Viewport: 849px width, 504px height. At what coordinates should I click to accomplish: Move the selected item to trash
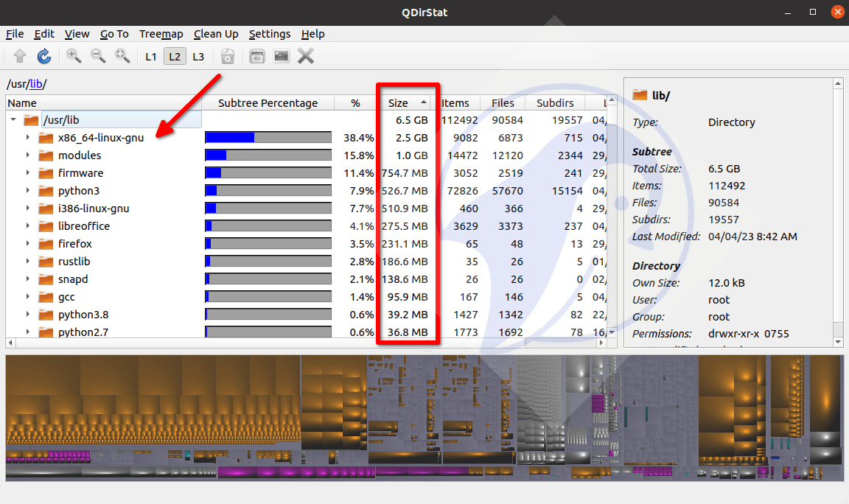227,56
